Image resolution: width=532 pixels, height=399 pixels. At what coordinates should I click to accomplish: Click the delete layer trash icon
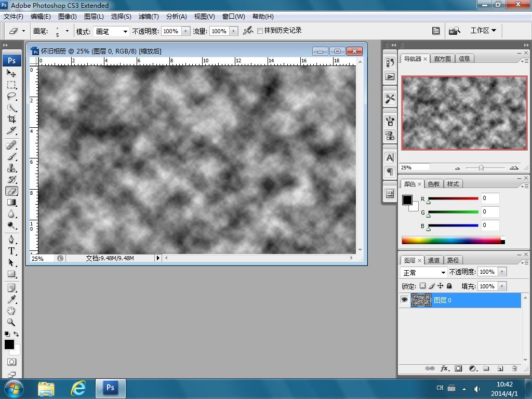coord(514,368)
